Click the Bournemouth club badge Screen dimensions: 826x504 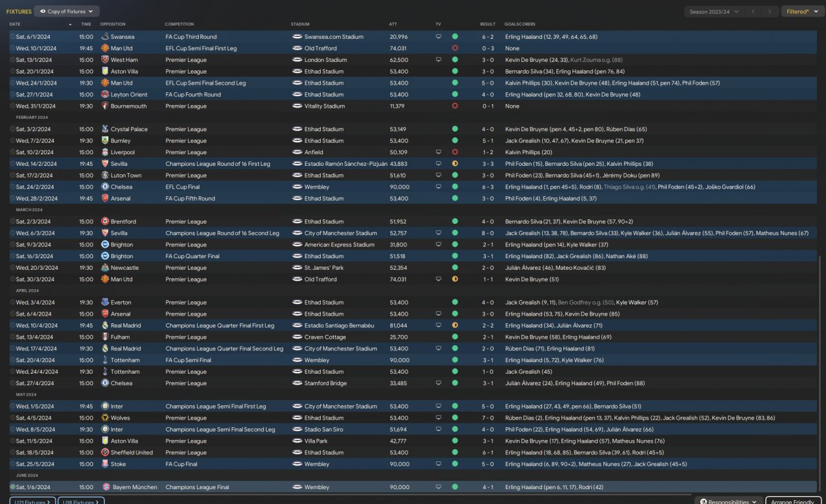(x=105, y=106)
